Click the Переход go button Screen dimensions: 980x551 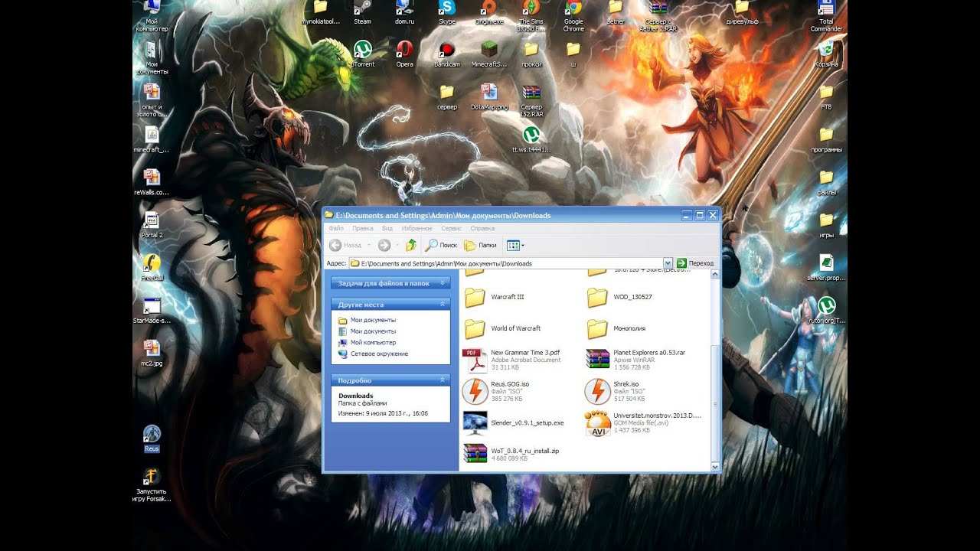pos(695,263)
